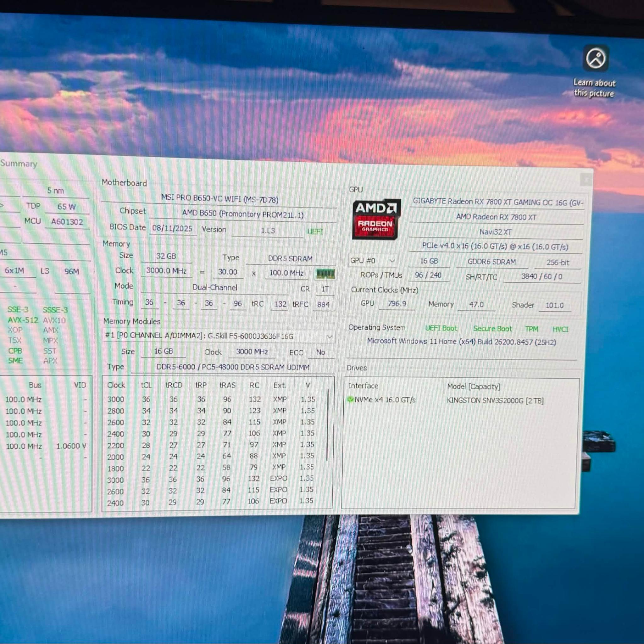The height and width of the screenshot is (644, 644).
Task: Click the memory multiplier value 30.00
Action: [x=228, y=272]
